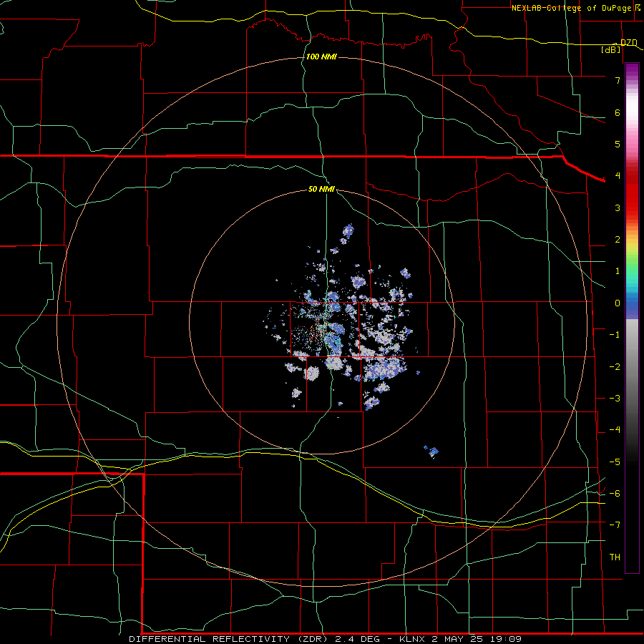
Task: Click the '7' value on the color scale
Action: point(618,80)
